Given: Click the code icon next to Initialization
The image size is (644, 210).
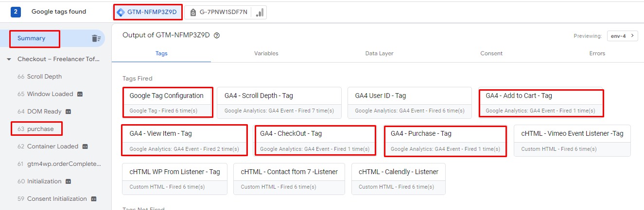Looking at the screenshot, I should click(x=69, y=181).
